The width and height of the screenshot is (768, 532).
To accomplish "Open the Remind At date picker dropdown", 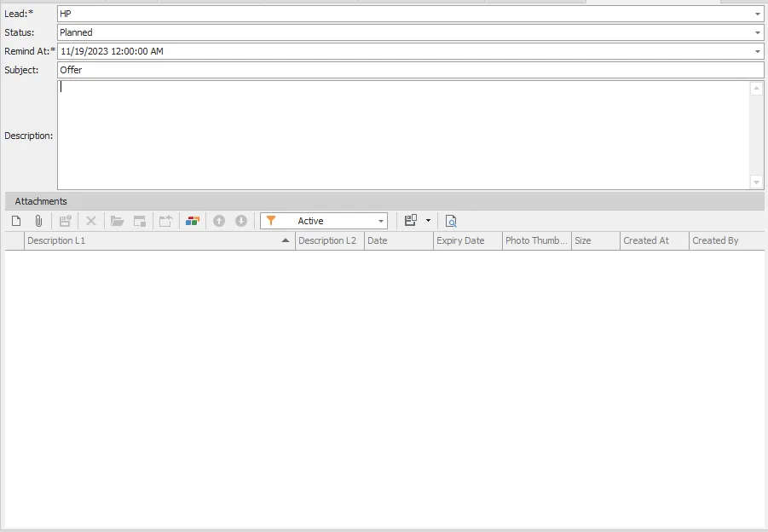I will 758,51.
